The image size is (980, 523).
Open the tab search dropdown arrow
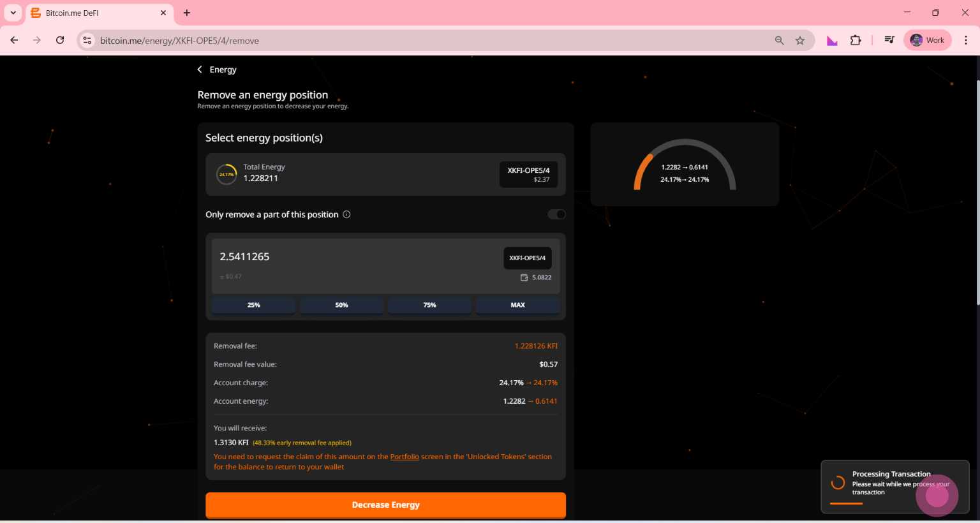coord(13,13)
